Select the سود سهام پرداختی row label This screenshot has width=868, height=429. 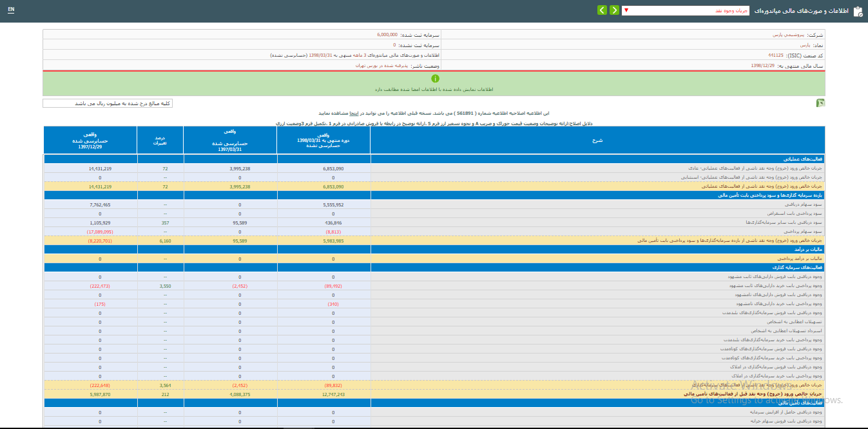pos(804,232)
